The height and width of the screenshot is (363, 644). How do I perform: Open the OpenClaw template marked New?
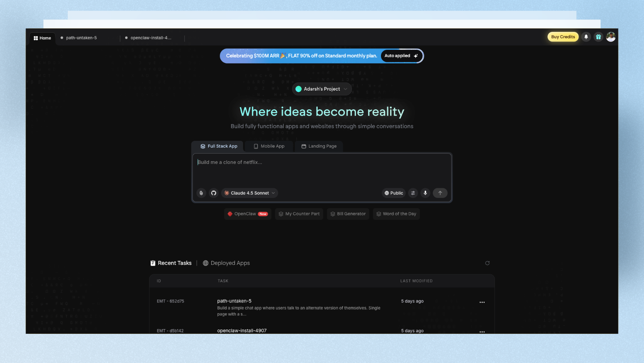[x=247, y=213]
